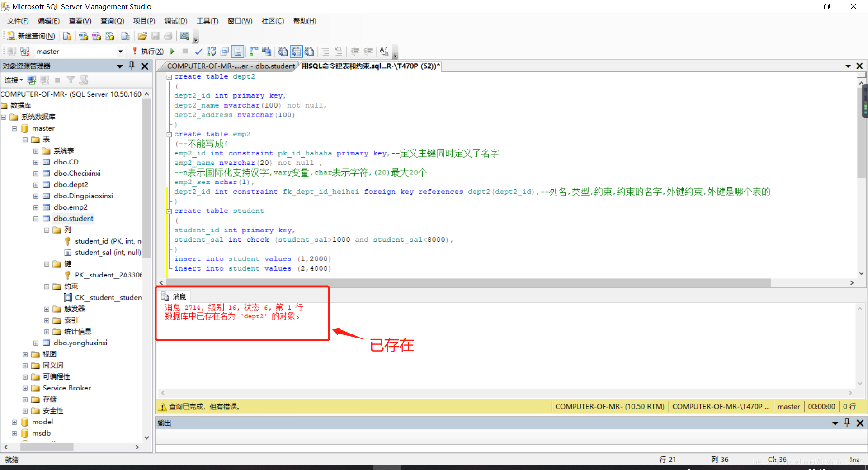The height and width of the screenshot is (470, 868).
Task: Expand the dbo.CD table node
Action: click(36, 162)
